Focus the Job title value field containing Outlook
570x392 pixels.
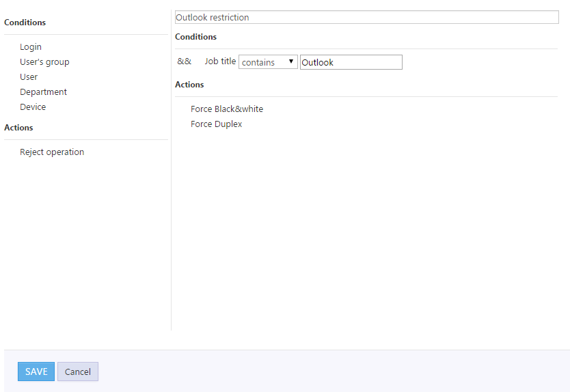pos(351,62)
